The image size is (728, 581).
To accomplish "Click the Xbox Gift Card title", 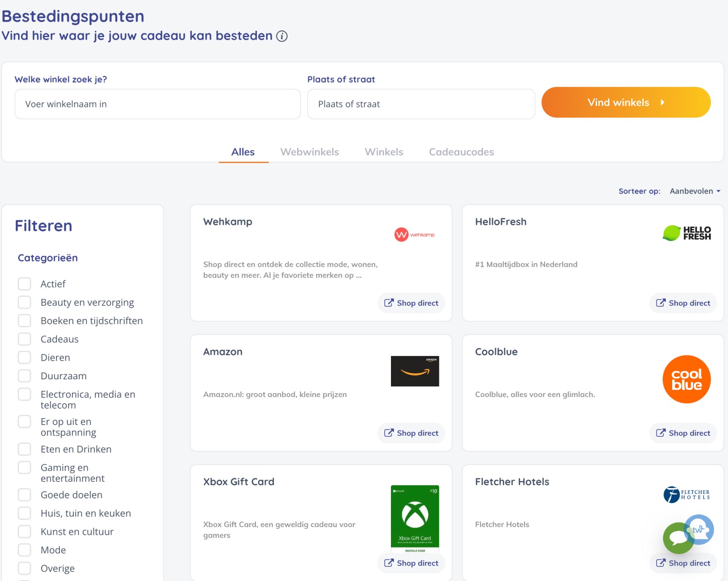I will pos(239,482).
